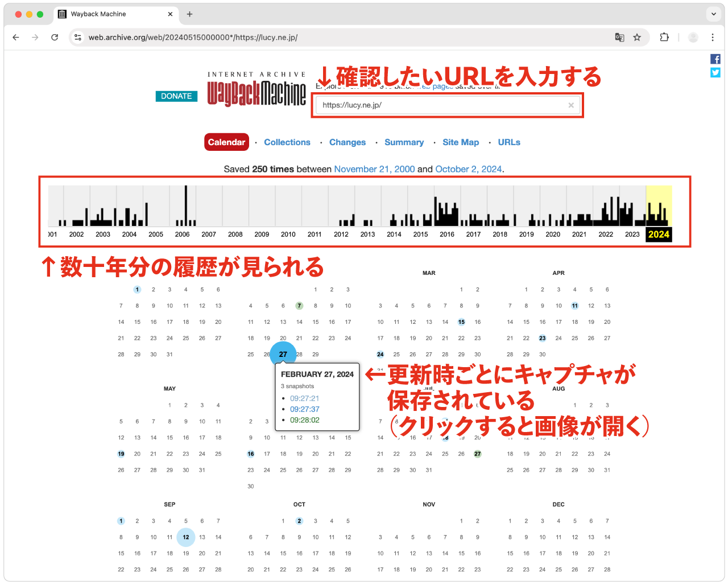Clear the URL search field with the X
This screenshot has width=728, height=584.
coord(571,105)
